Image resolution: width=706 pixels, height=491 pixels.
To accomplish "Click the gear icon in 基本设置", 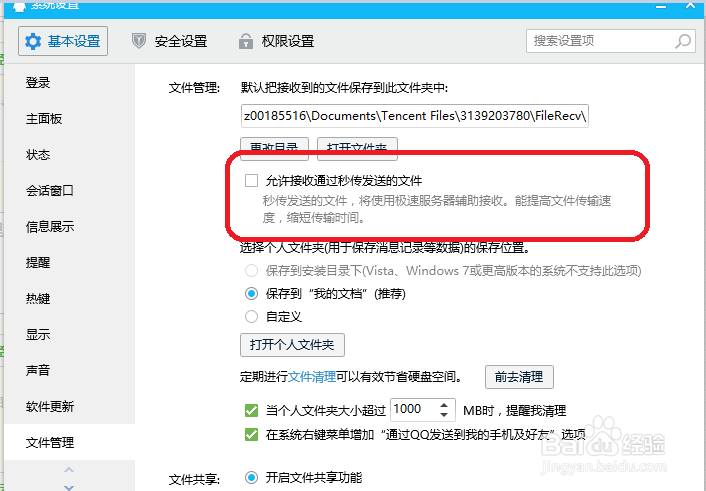I will (x=33, y=41).
